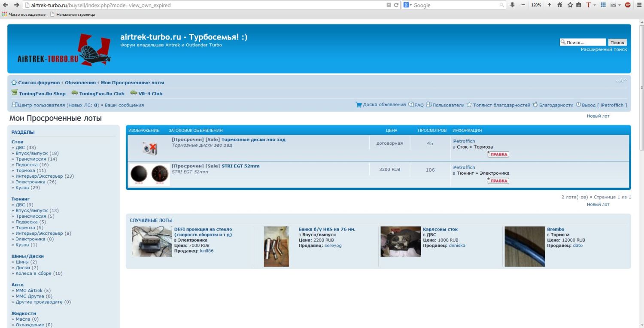
Task: Click the ПРАВКА edit icon for Тормозные диски
Action: [x=498, y=154]
